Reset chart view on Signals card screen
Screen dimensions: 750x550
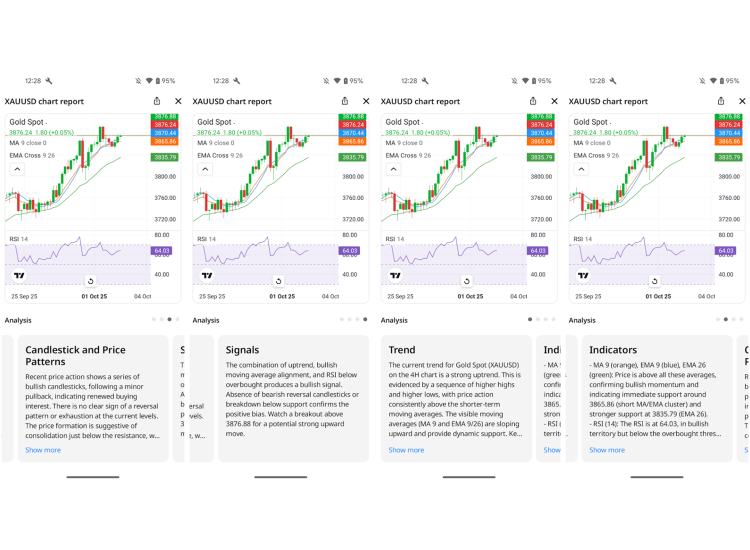[x=278, y=282]
